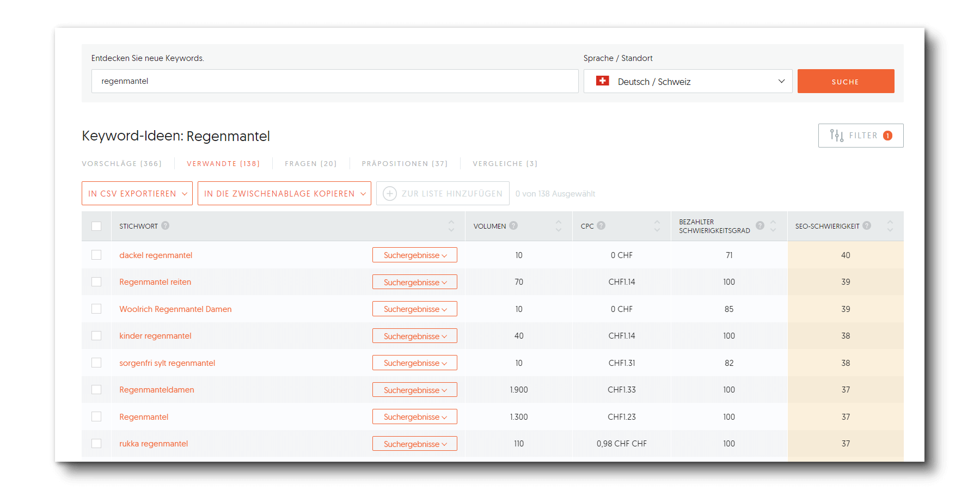The image size is (980, 490).
Task: Sort the table by SEO-Schwierigkeit arrows
Action: pyautogui.click(x=890, y=226)
